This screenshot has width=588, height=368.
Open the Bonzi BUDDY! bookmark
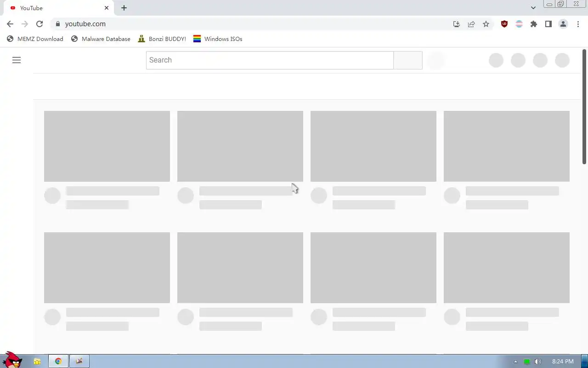(162, 39)
